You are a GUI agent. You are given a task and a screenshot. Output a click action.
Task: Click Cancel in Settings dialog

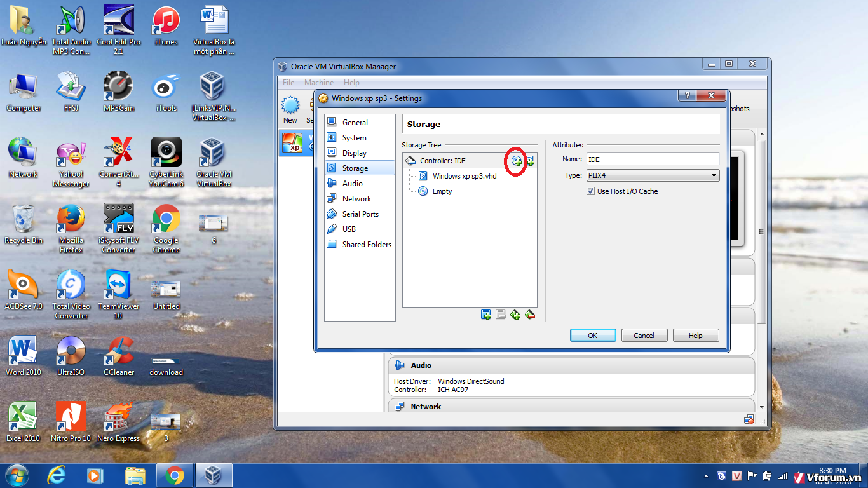(644, 335)
